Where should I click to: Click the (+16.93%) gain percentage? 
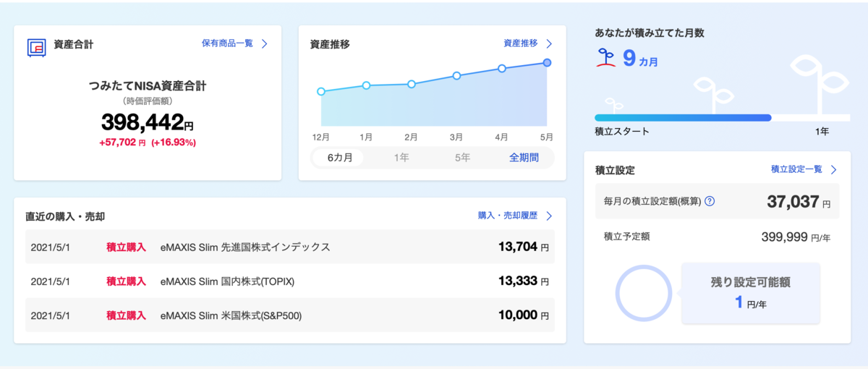point(174,143)
